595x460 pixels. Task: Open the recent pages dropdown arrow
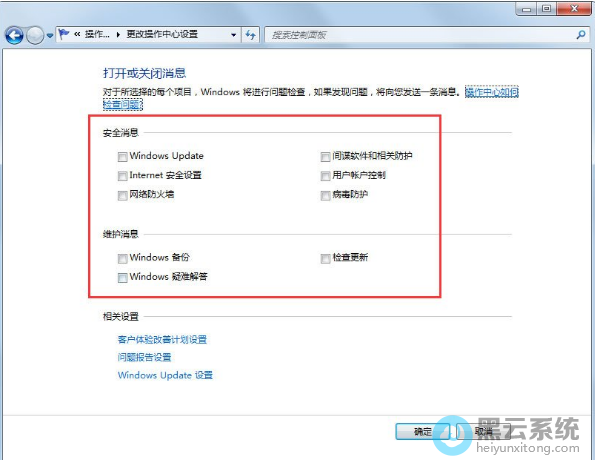pyautogui.click(x=50, y=36)
